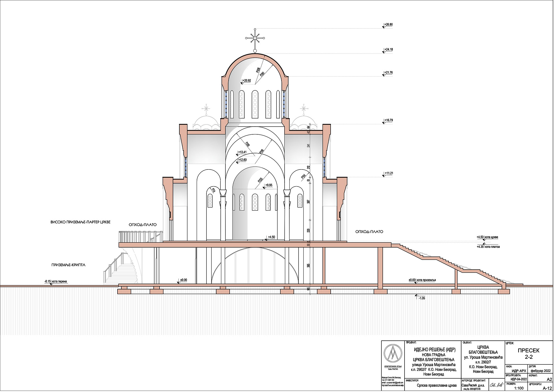The image size is (558, 392).
Task: Click the ВИСОКО ПРИЗЕМЉЕ-ПАРТЕР ЦРКВЕ label
Action: tap(80, 222)
